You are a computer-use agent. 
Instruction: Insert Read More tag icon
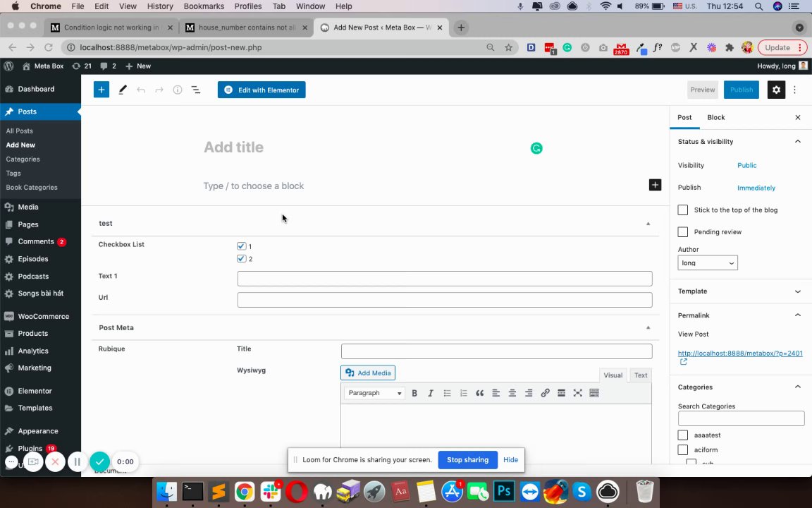tap(561, 393)
